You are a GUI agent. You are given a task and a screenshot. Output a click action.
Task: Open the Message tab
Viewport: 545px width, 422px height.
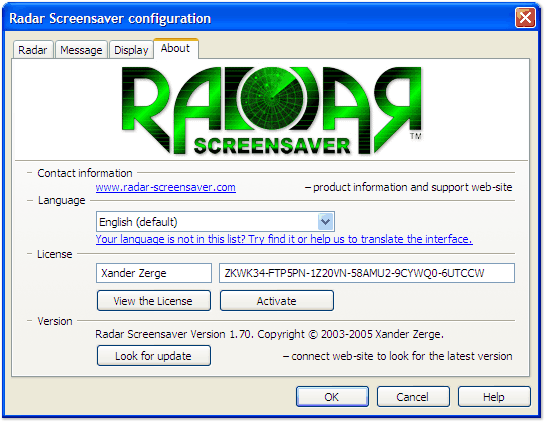pos(81,50)
